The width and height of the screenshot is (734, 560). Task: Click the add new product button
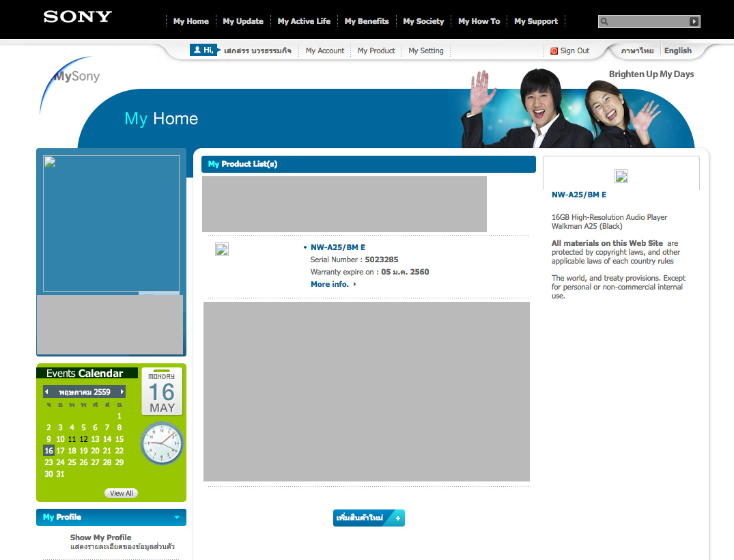tap(369, 518)
